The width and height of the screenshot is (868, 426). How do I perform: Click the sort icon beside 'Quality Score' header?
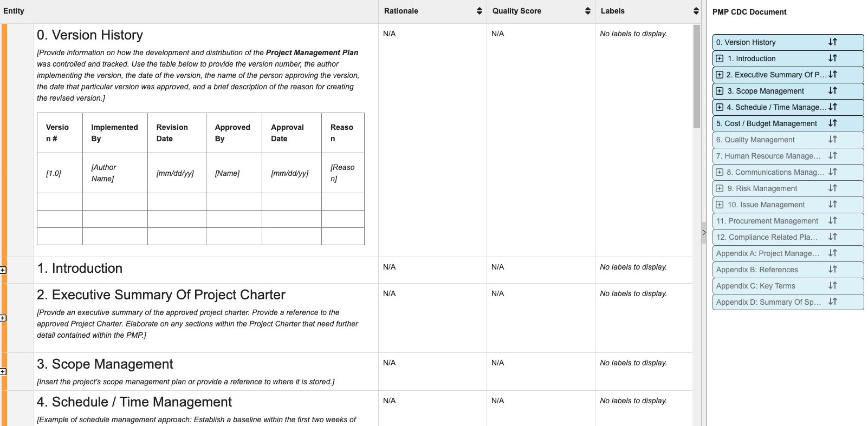pos(587,10)
